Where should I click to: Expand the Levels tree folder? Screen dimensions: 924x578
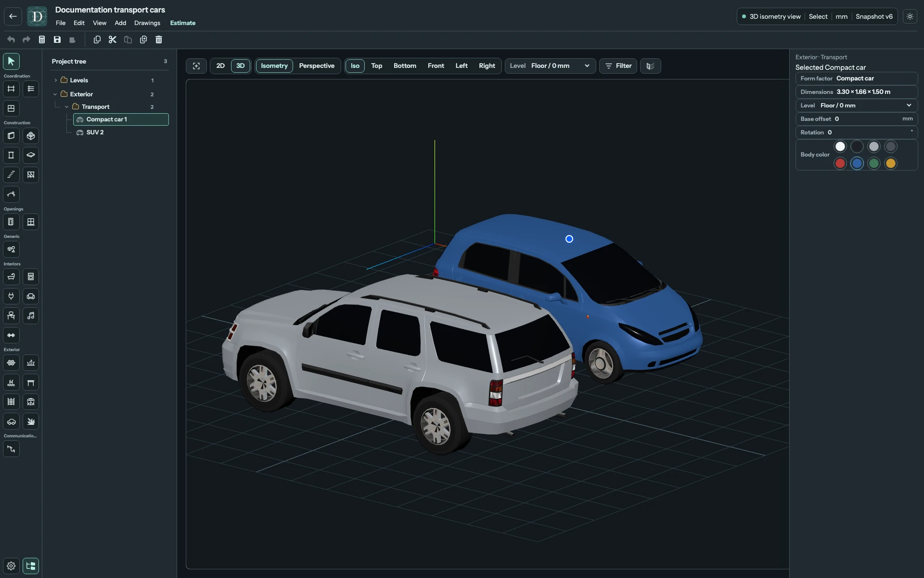[56, 80]
